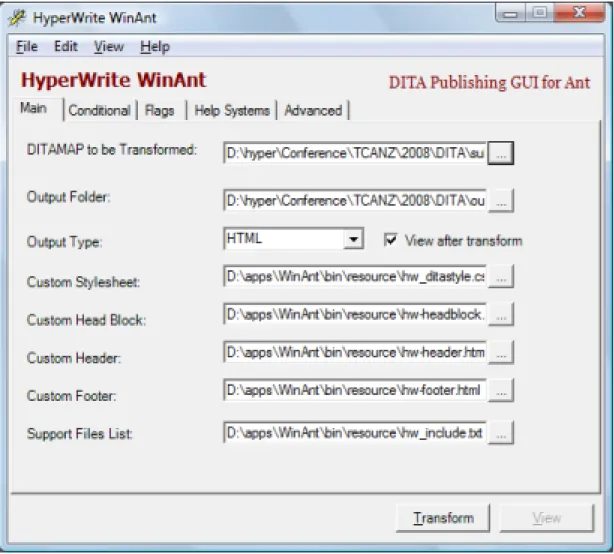Viewport: 614px width, 554px height.
Task: Open the File menu
Action: pyautogui.click(x=27, y=47)
